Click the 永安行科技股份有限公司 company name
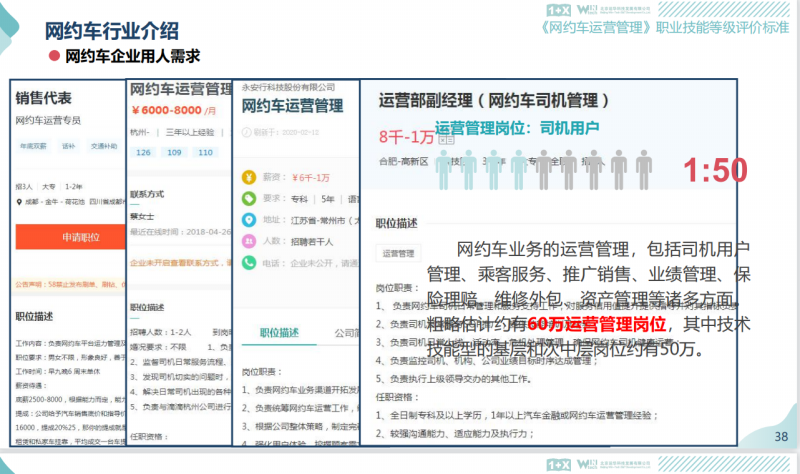The height and width of the screenshot is (474, 800). pos(284,88)
